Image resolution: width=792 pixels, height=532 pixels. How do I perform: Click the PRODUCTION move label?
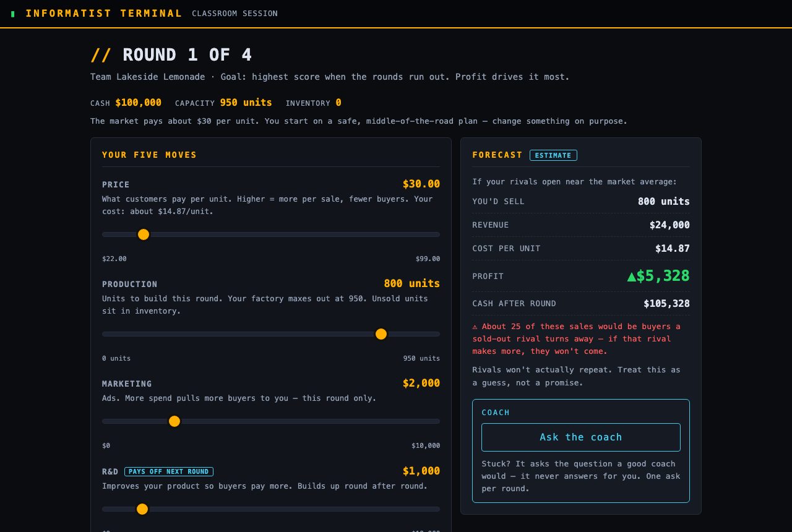[130, 284]
